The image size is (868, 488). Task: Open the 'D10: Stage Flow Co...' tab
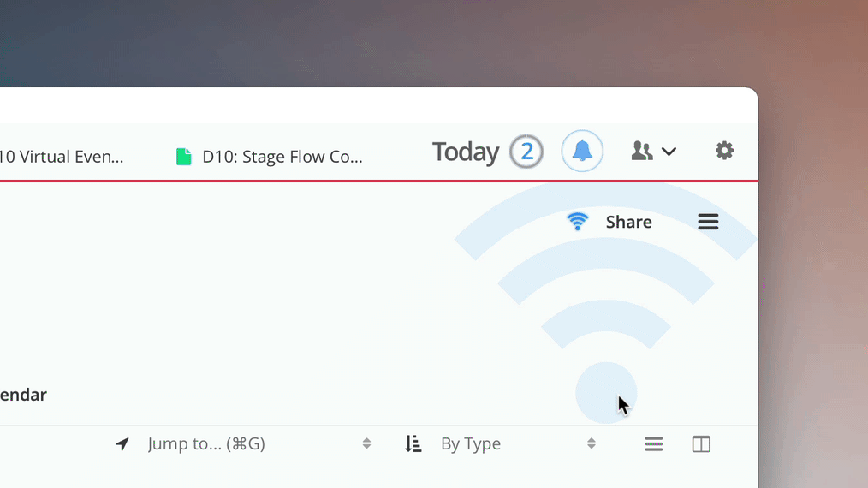pyautogui.click(x=282, y=157)
